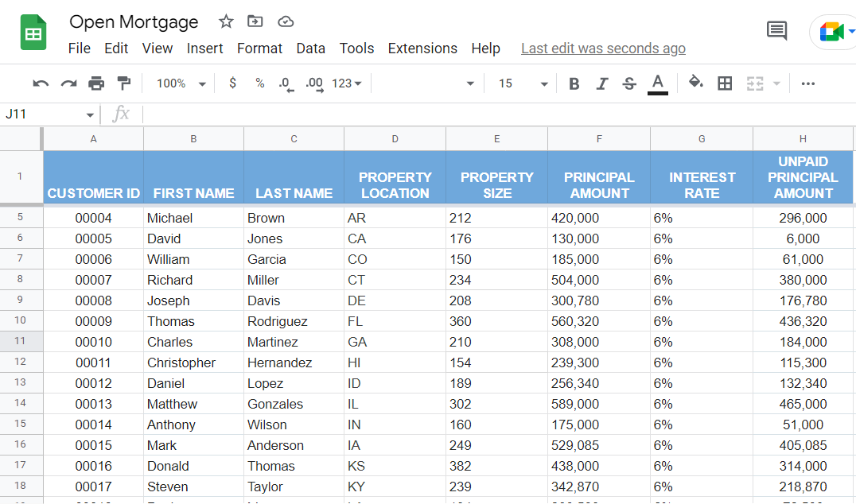Open the fill color bucket tool
The width and height of the screenshot is (856, 504).
pos(696,83)
